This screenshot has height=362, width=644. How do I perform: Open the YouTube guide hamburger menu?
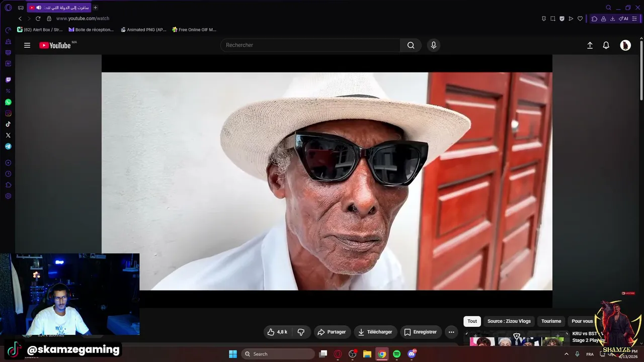(x=27, y=45)
